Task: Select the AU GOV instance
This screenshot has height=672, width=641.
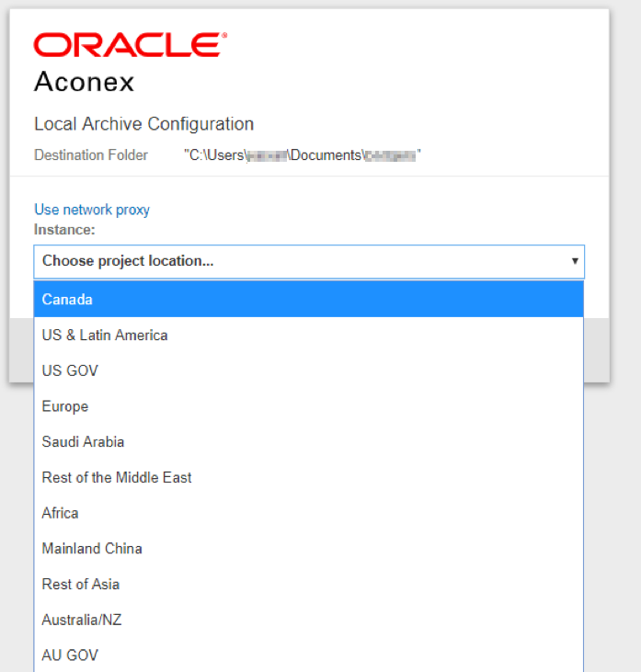Action: coord(309,655)
